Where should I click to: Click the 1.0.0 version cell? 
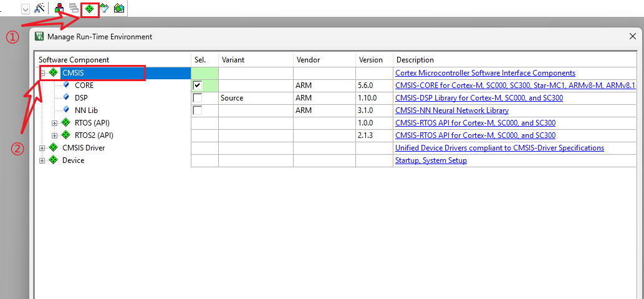374,122
